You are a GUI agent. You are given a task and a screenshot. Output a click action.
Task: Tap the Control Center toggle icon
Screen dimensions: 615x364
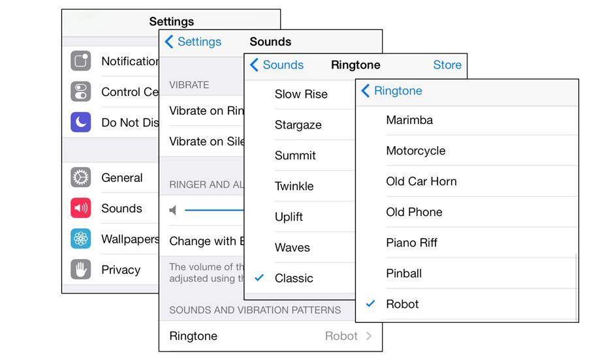point(80,91)
